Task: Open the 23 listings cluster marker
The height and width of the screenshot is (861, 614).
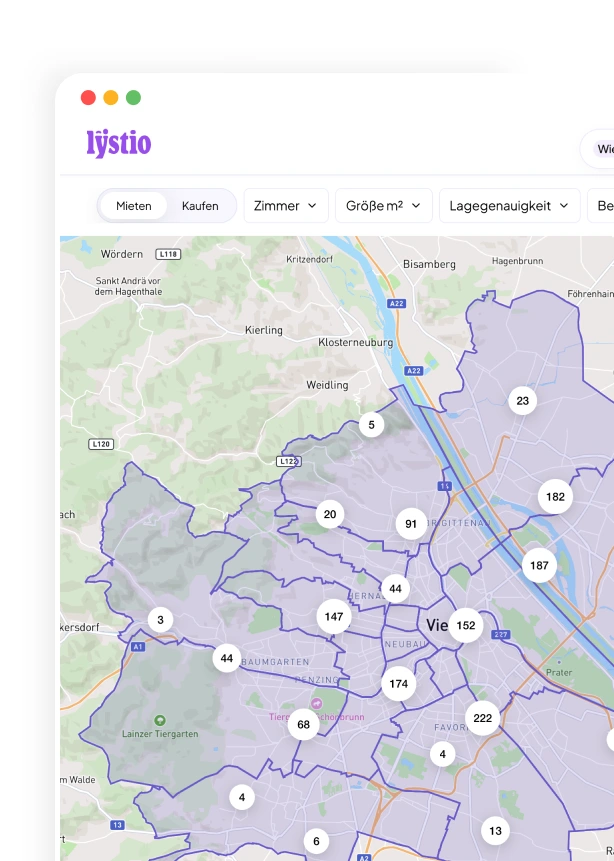Action: [522, 401]
